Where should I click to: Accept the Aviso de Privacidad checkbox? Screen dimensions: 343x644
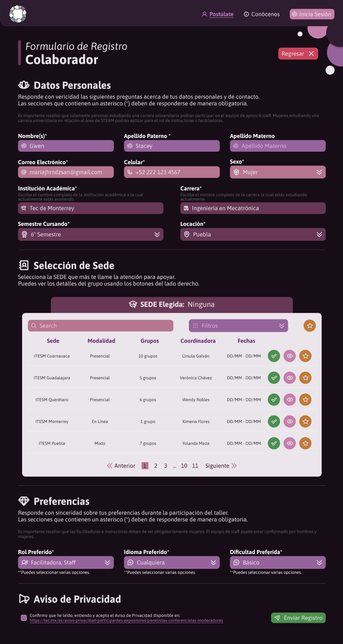point(24,618)
